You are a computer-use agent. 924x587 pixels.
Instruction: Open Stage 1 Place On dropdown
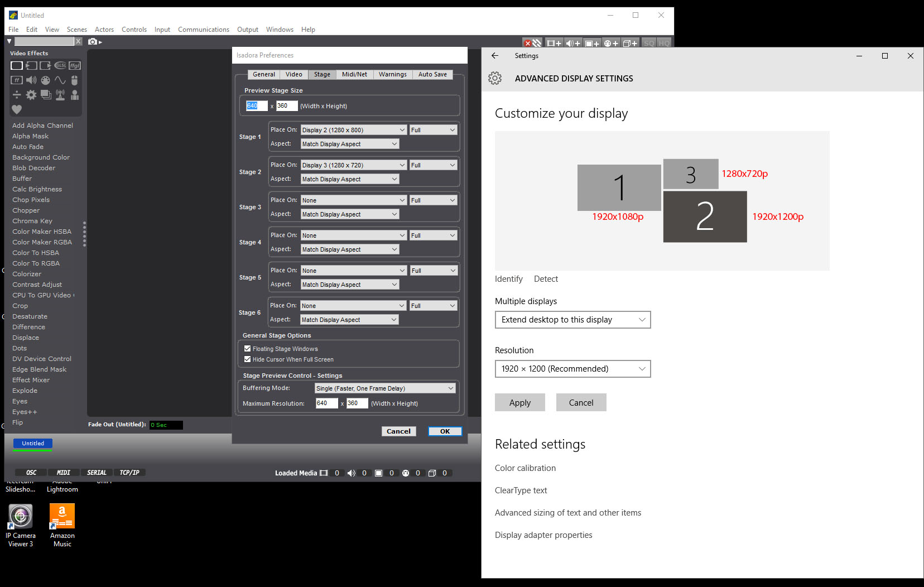[x=353, y=130]
